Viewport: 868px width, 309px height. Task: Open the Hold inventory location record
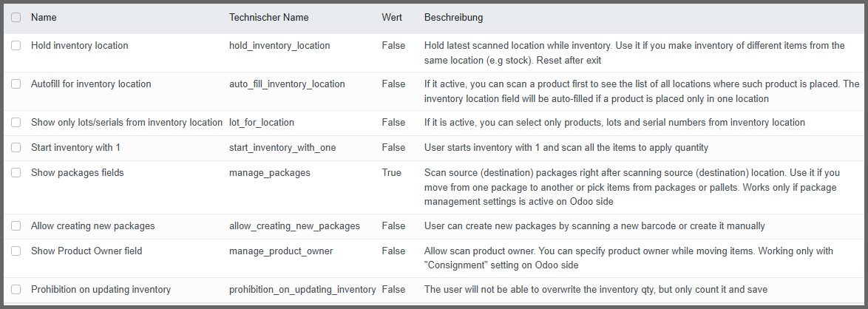[x=79, y=46]
